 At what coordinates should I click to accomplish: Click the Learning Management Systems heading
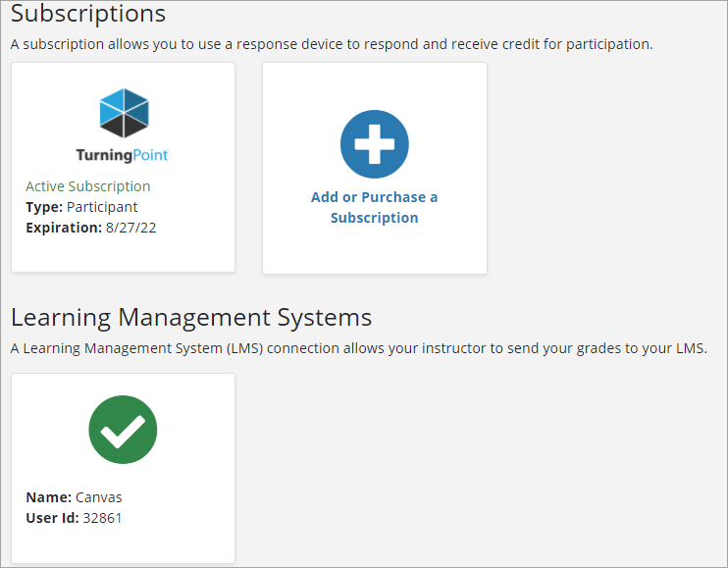pos(191,318)
